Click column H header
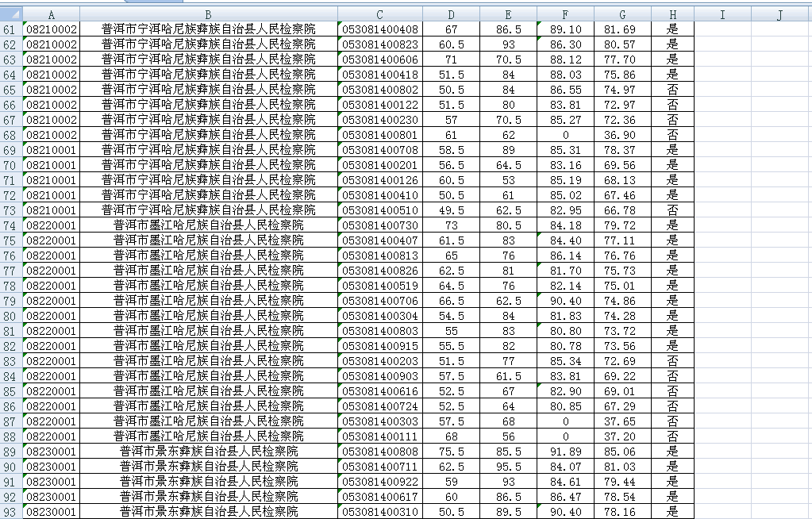The width and height of the screenshot is (812, 519). [x=672, y=15]
